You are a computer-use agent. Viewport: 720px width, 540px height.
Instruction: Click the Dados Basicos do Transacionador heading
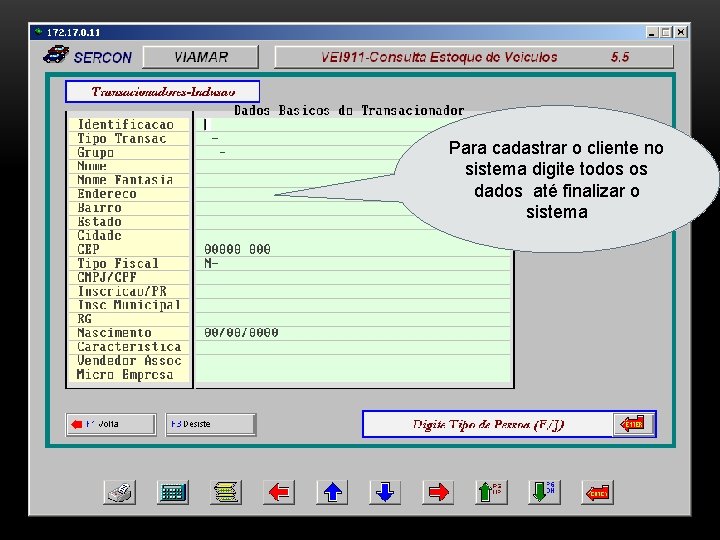[x=349, y=110]
